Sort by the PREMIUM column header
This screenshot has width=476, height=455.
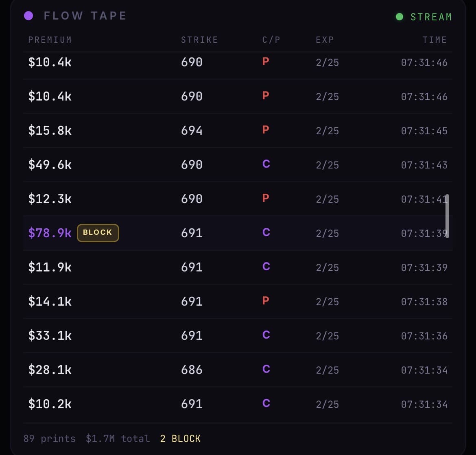pyautogui.click(x=50, y=40)
